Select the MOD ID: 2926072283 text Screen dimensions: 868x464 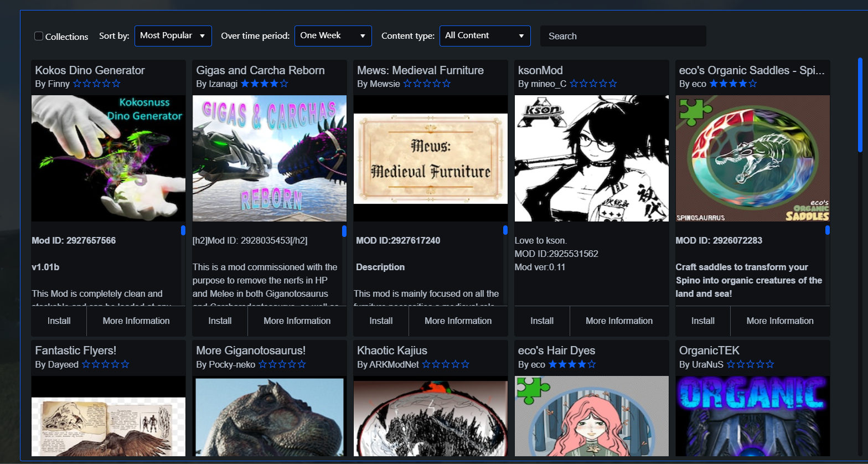point(719,240)
